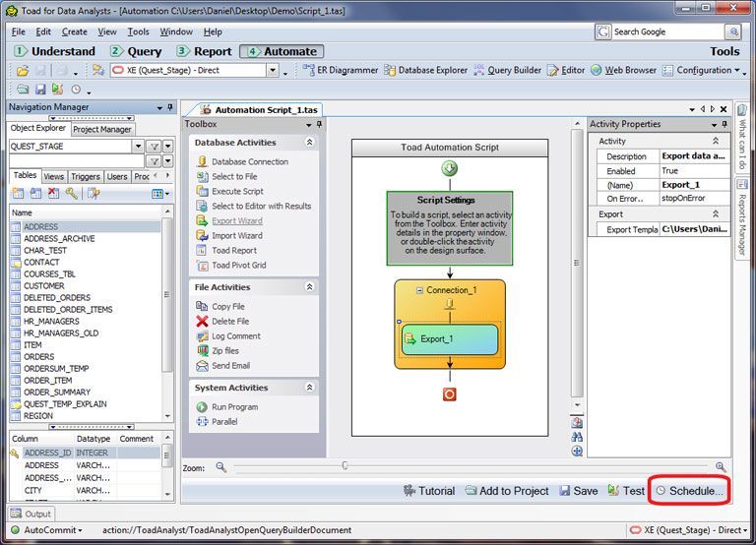Select the Export_1 activity on design surface
Viewport: 756px width, 545px height.
pos(449,339)
